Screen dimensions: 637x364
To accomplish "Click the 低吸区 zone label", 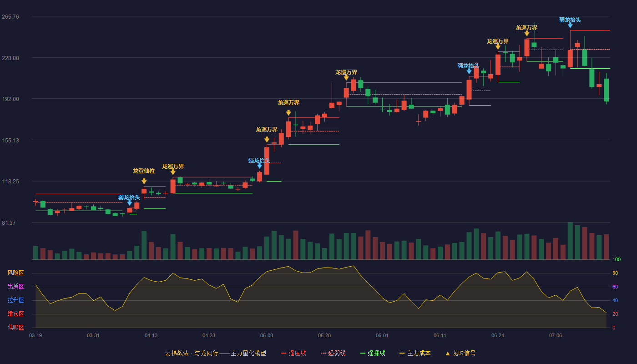I will pos(15,327).
